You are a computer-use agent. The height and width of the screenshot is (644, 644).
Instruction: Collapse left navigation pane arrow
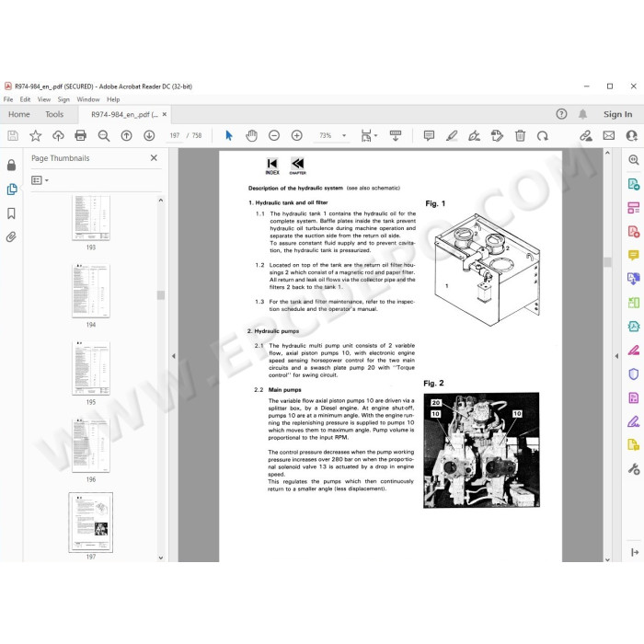coord(174,356)
